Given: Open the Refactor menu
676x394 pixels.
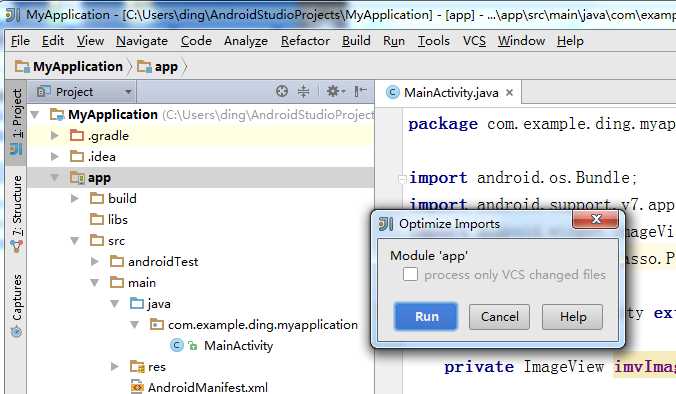Looking at the screenshot, I should click(x=305, y=41).
